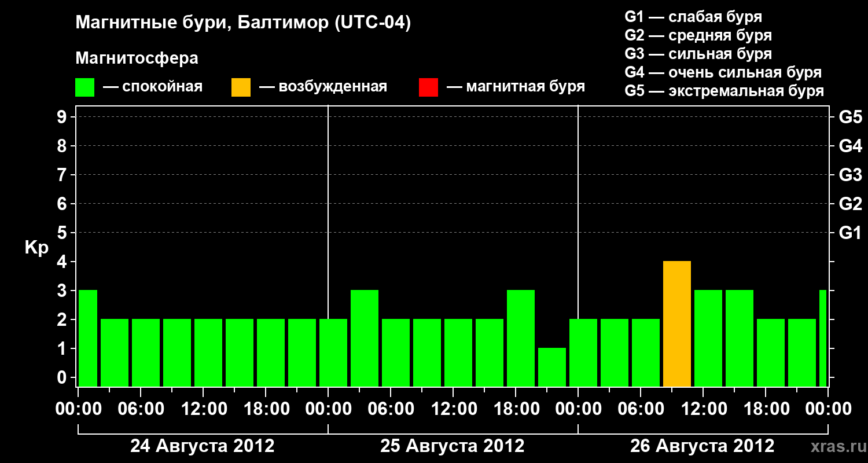This screenshot has width=868, height=463.
Task: Click the green 'спокойная' legend swatch
Action: (85, 87)
